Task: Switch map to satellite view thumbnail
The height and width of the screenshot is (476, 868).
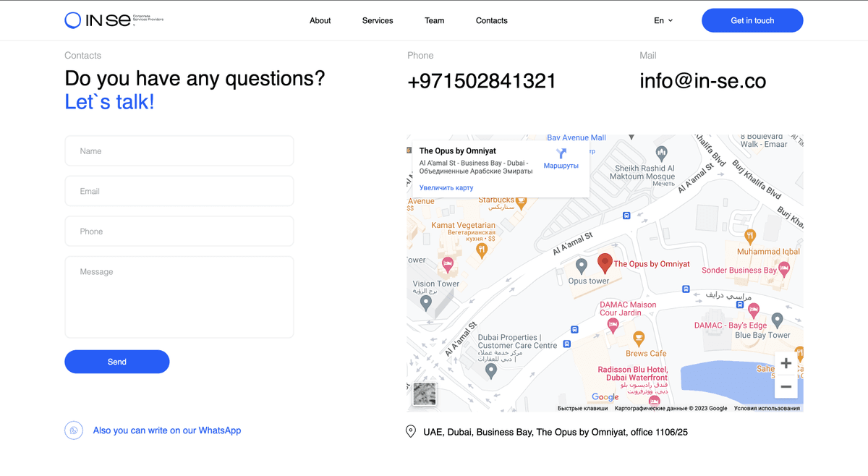Action: pos(425,394)
